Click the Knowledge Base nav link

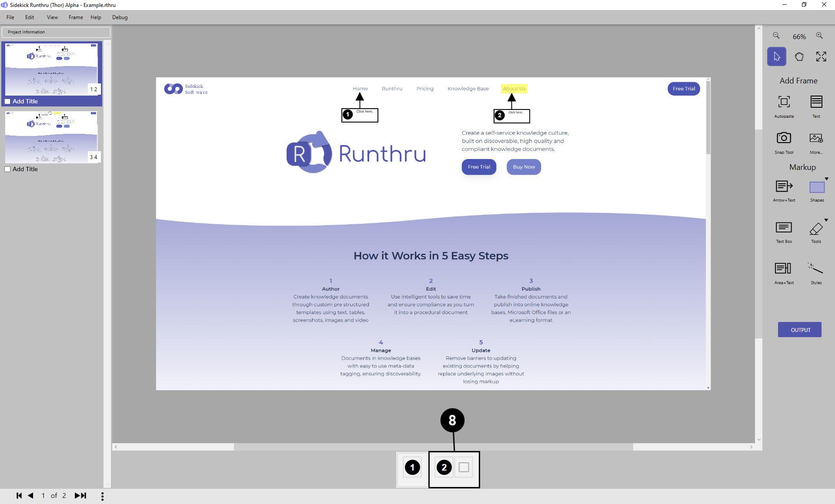click(468, 89)
